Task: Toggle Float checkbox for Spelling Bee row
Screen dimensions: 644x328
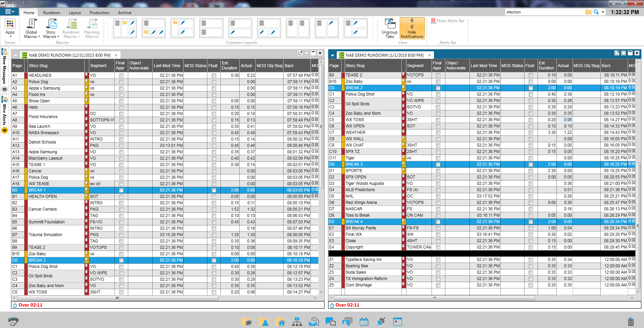Action: (x=531, y=266)
